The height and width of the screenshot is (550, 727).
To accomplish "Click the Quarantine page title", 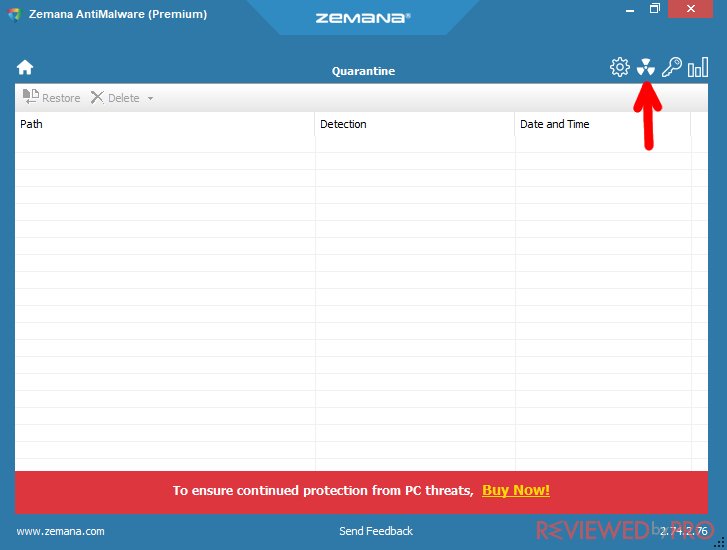I will [x=364, y=71].
